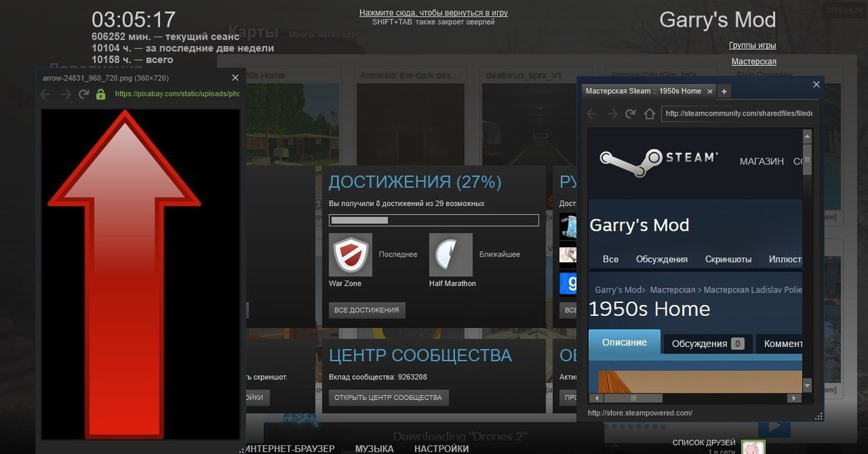Click right arrow of horizontal scrollbar
This screenshot has width=868, height=454.
pyautogui.click(x=794, y=398)
